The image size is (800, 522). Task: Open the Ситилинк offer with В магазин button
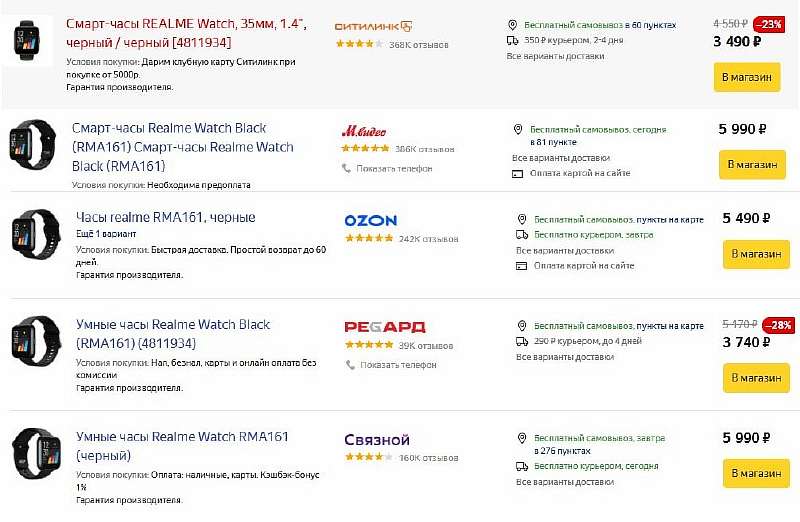point(746,77)
